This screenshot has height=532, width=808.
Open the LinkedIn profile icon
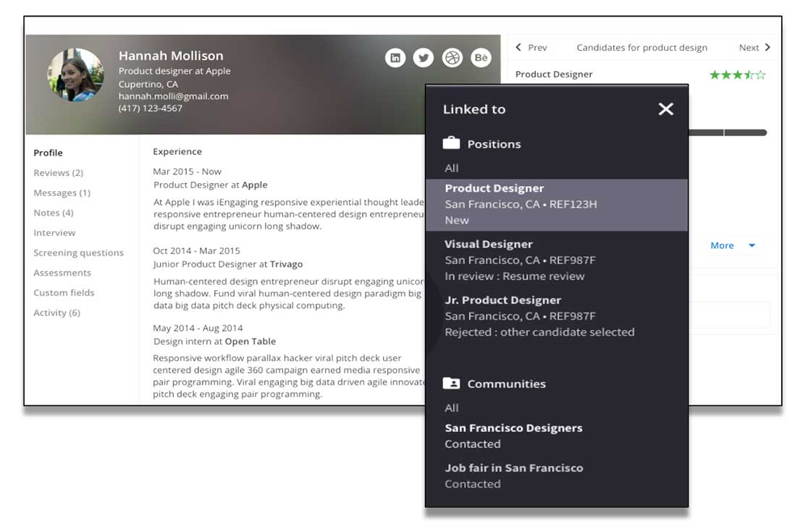pyautogui.click(x=395, y=58)
